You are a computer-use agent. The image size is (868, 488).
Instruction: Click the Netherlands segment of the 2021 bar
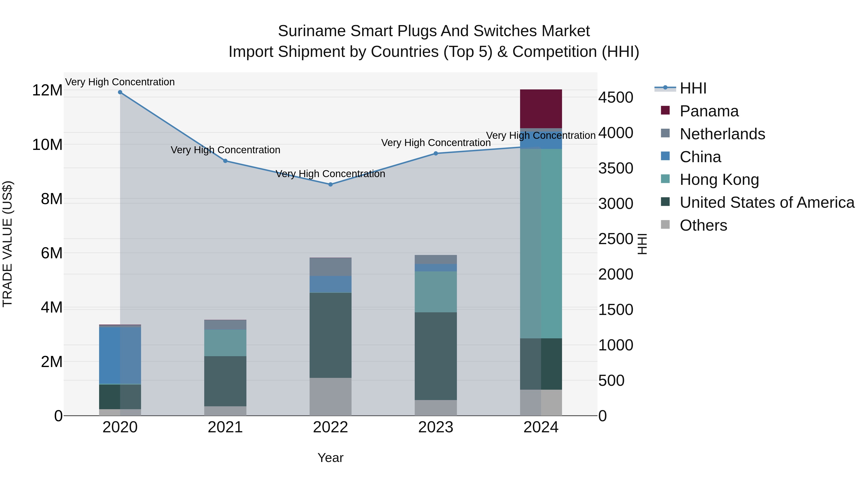tap(225, 325)
